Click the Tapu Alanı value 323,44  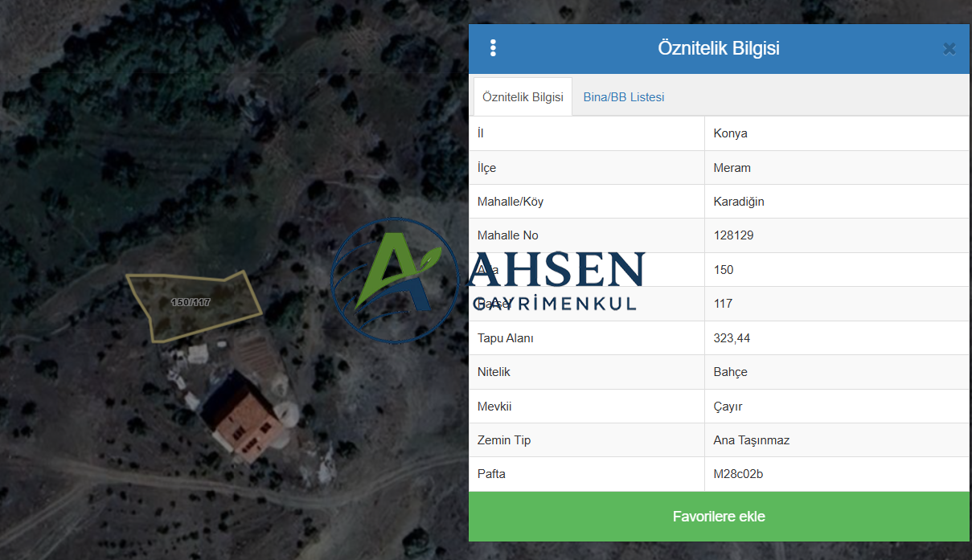(732, 338)
